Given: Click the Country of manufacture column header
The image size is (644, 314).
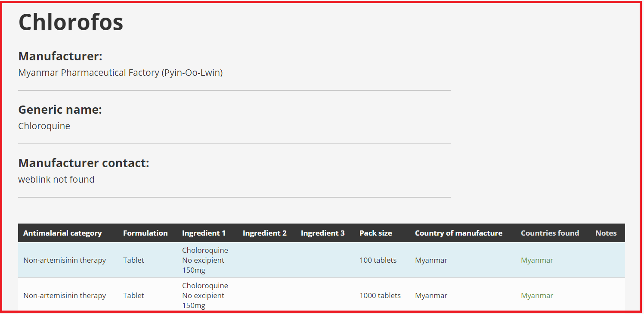Looking at the screenshot, I should tap(458, 233).
